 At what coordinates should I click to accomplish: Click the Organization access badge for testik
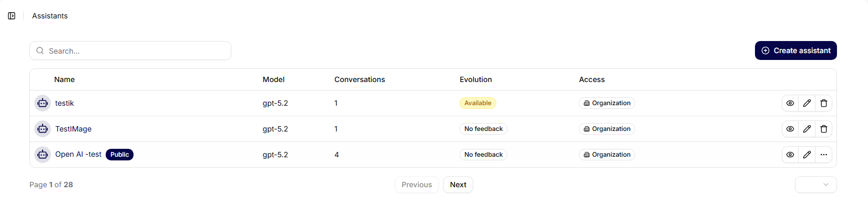[607, 103]
